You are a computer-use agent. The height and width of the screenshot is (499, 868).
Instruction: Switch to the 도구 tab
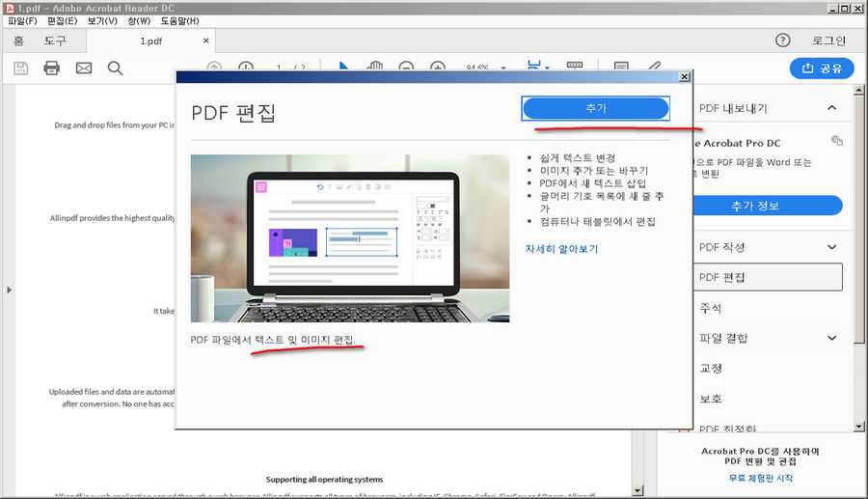55,41
